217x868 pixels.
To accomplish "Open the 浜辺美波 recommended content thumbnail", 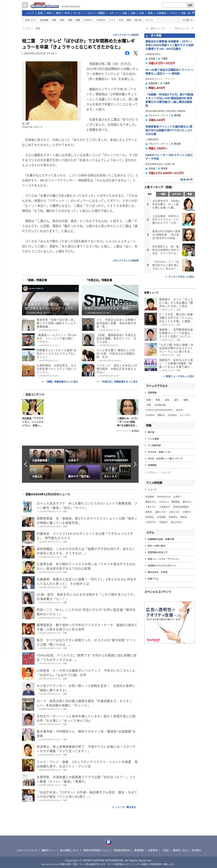I will click(x=33, y=407).
